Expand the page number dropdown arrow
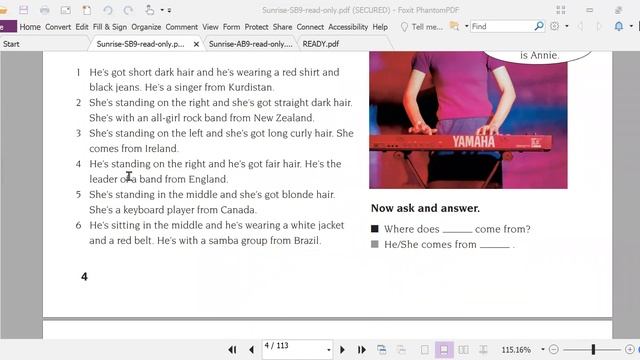This screenshot has width=640, height=360. (x=329, y=350)
